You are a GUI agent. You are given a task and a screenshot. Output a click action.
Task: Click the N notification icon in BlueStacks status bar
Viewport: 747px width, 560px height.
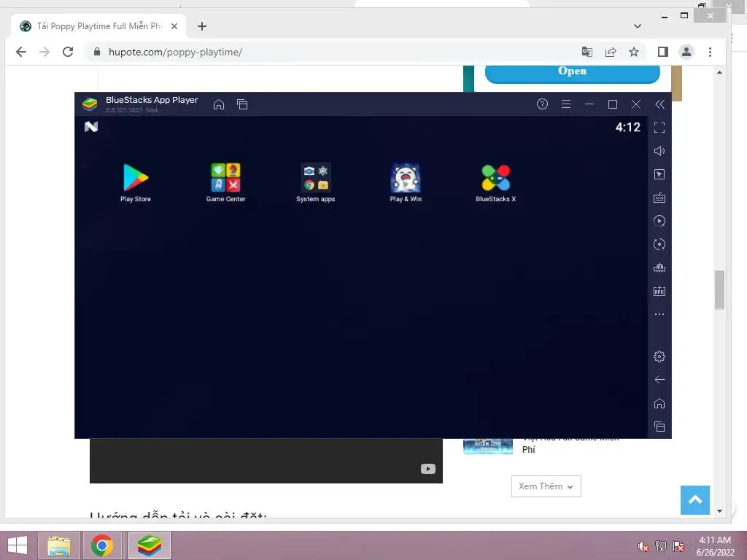pyautogui.click(x=91, y=127)
